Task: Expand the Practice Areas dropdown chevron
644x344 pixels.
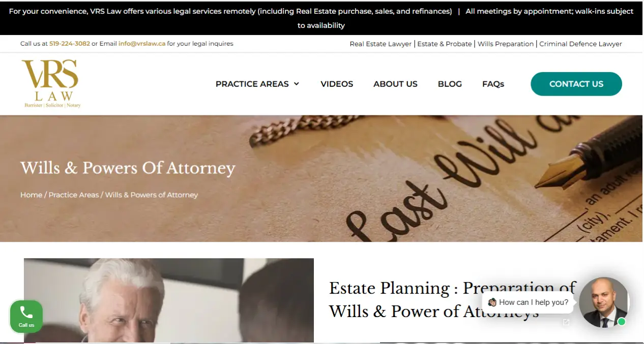Action: 297,84
